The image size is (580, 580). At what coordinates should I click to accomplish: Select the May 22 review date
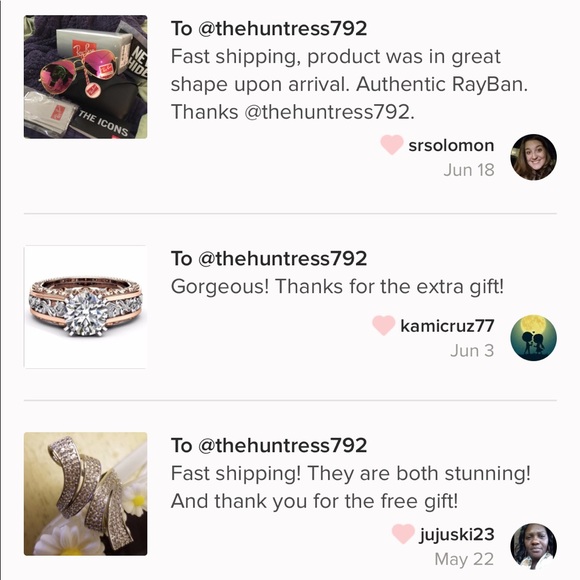(x=465, y=559)
